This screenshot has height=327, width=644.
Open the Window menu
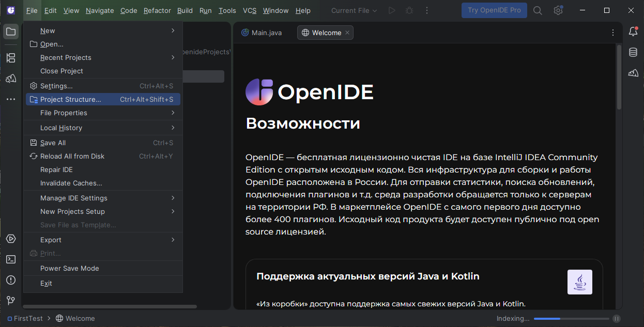276,10
